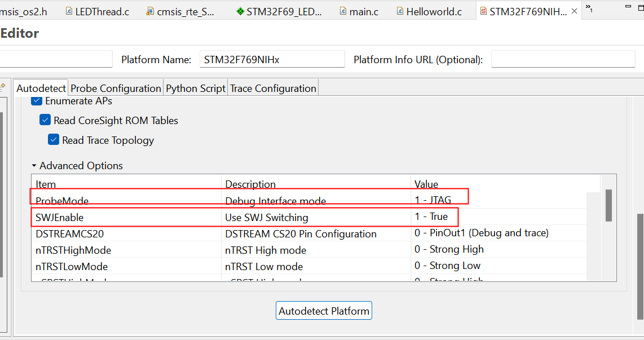Close the STM32F769NIH editor tab
644x340 pixels.
[574, 11]
